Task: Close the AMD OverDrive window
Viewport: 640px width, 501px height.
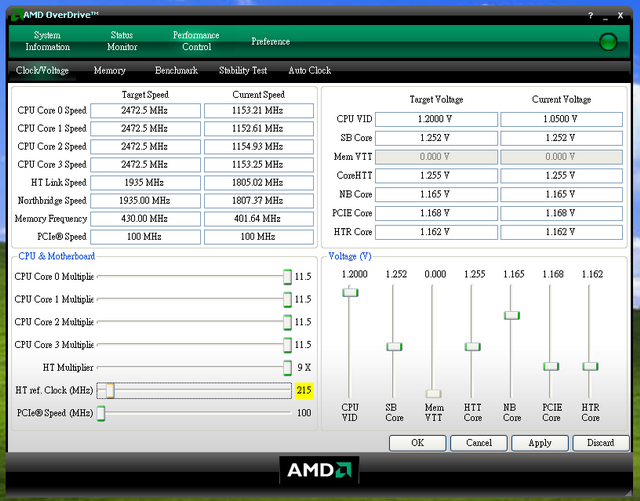Action: coord(620,16)
